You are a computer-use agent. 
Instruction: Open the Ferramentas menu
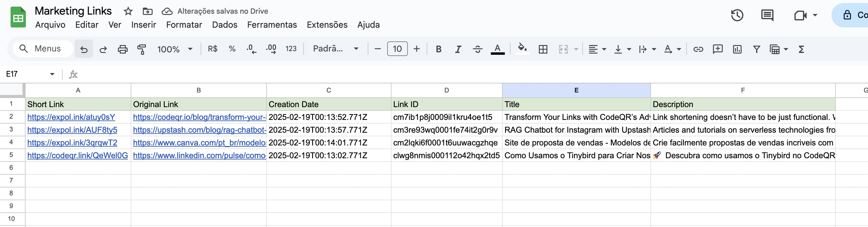tap(272, 25)
